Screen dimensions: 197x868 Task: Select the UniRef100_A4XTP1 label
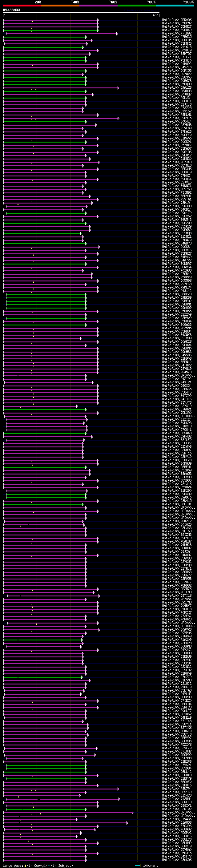(x=177, y=382)
